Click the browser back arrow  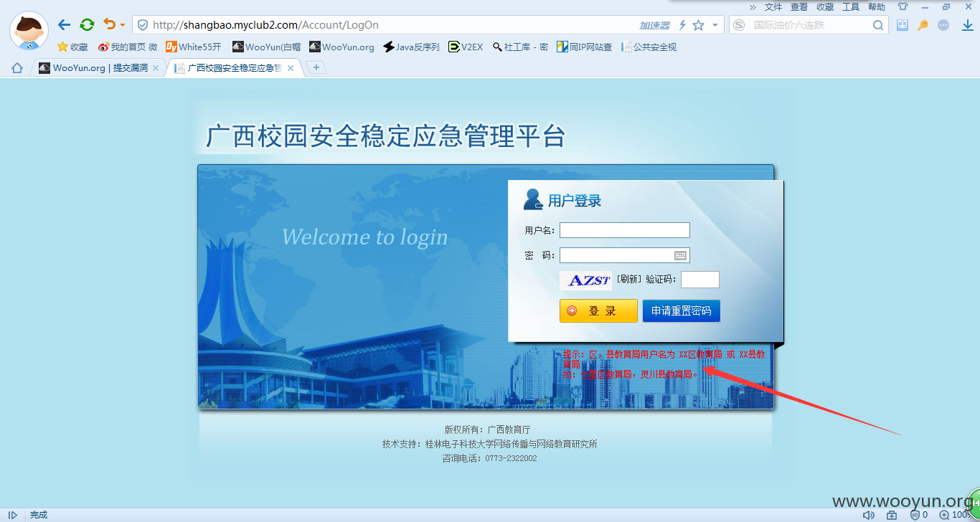[65, 25]
